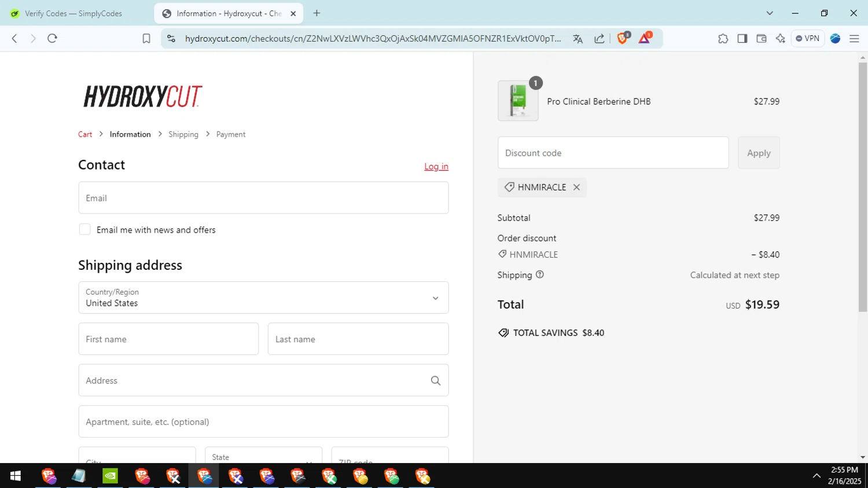
Task: Click the $19.59 total amount
Action: 762,304
